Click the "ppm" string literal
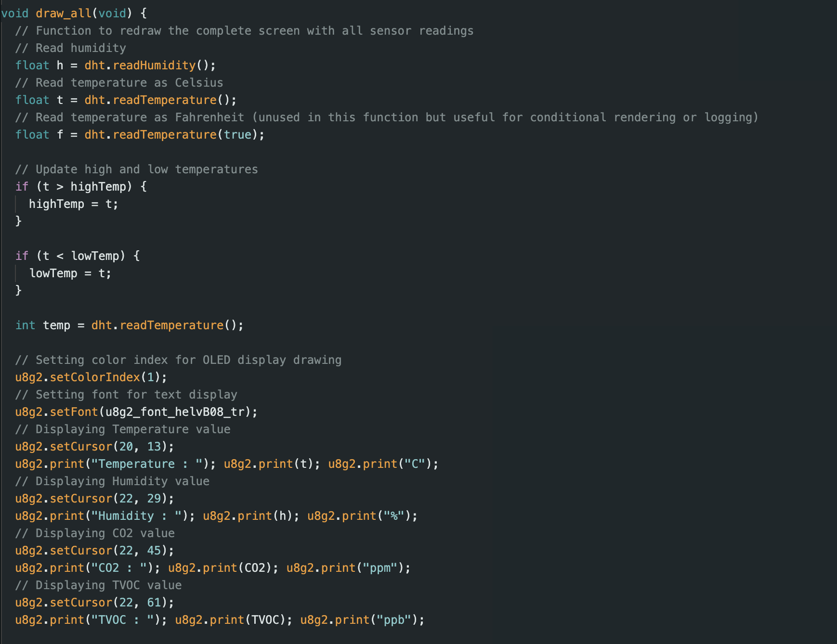 (380, 568)
